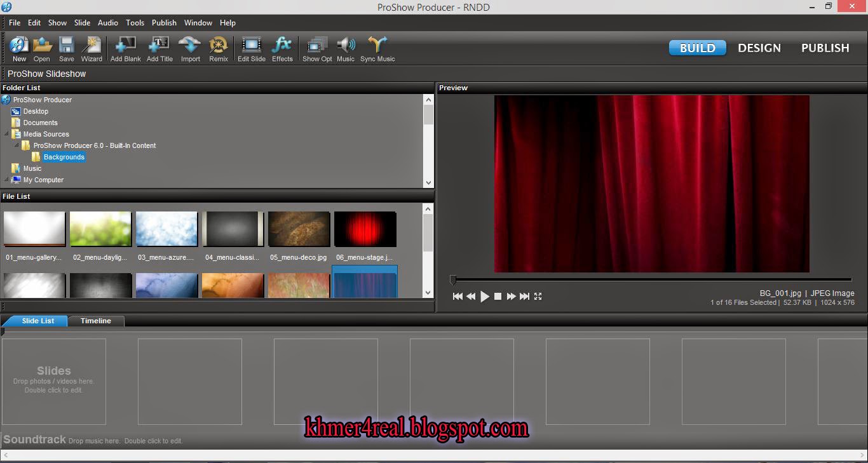The width and height of the screenshot is (868, 463).
Task: Click the Remix icon
Action: [218, 48]
